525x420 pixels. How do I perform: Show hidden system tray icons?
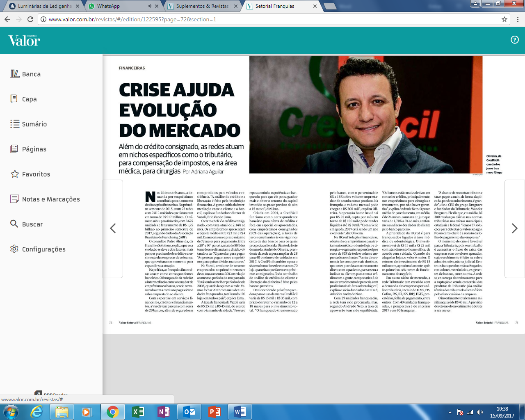click(x=450, y=412)
